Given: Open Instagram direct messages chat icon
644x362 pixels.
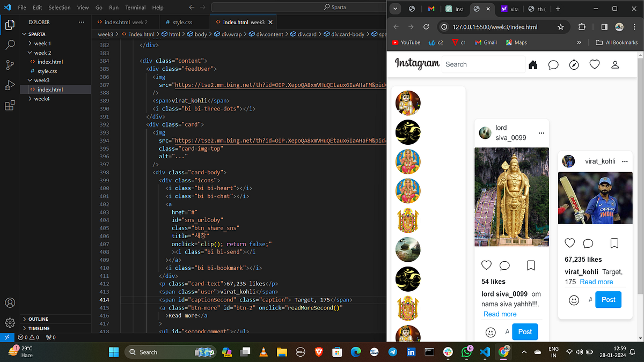Looking at the screenshot, I should click(553, 64).
